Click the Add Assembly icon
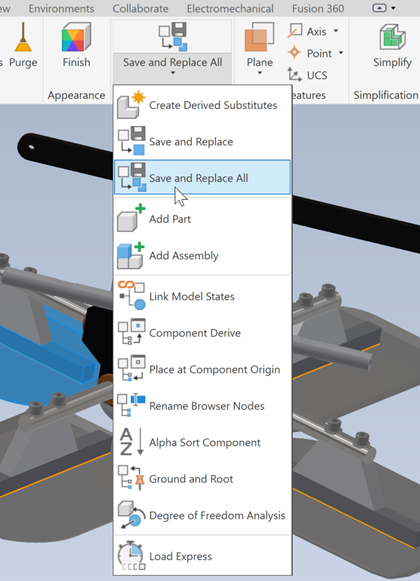The width and height of the screenshot is (420, 581). click(131, 255)
